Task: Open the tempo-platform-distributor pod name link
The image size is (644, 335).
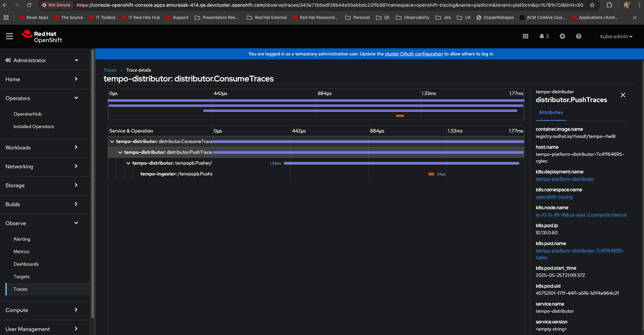Action: 580,254
